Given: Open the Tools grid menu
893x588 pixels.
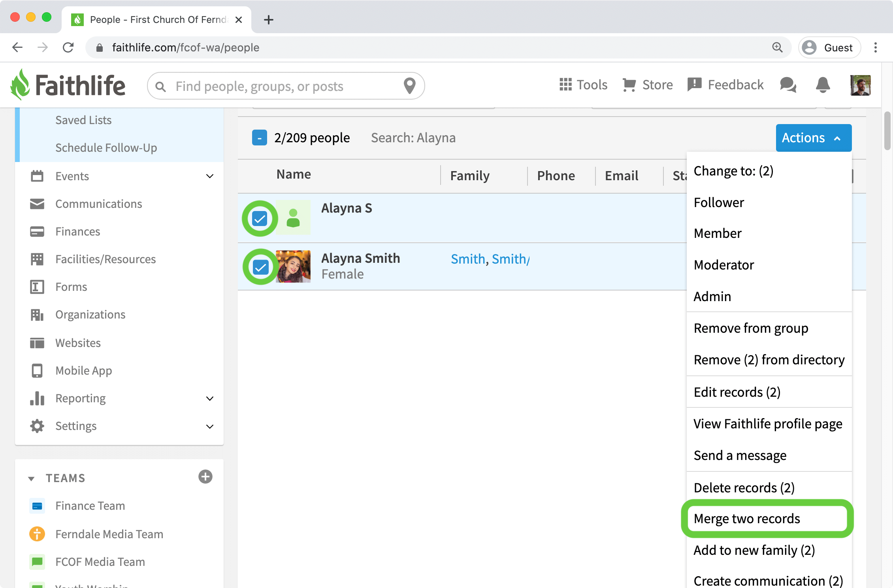Looking at the screenshot, I should click(583, 85).
